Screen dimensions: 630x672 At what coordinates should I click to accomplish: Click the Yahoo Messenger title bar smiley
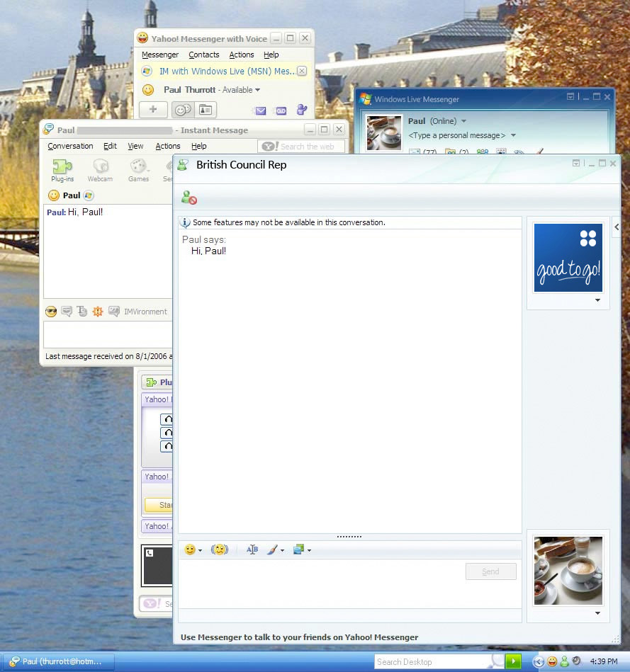click(142, 38)
